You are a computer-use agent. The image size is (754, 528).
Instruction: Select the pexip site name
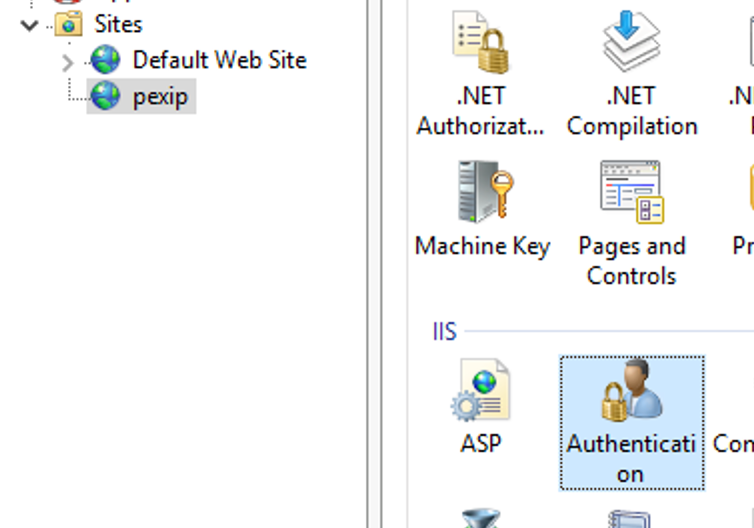coord(160,97)
